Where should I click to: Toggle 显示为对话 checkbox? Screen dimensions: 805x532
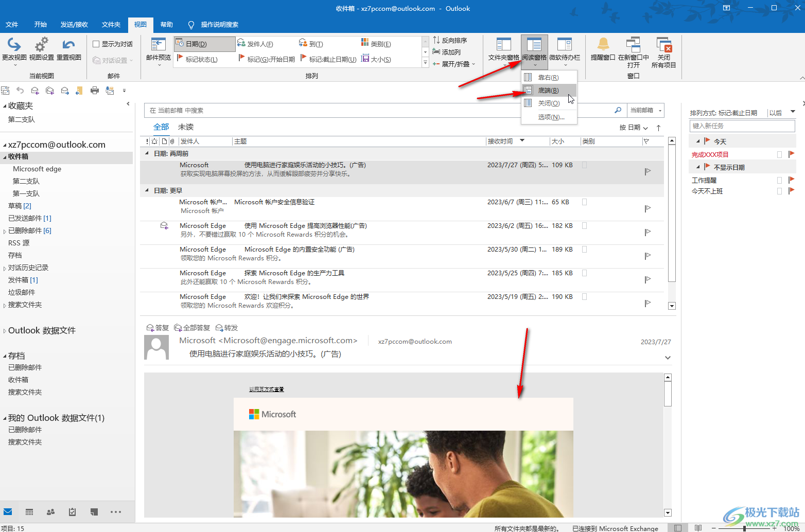[x=96, y=44]
